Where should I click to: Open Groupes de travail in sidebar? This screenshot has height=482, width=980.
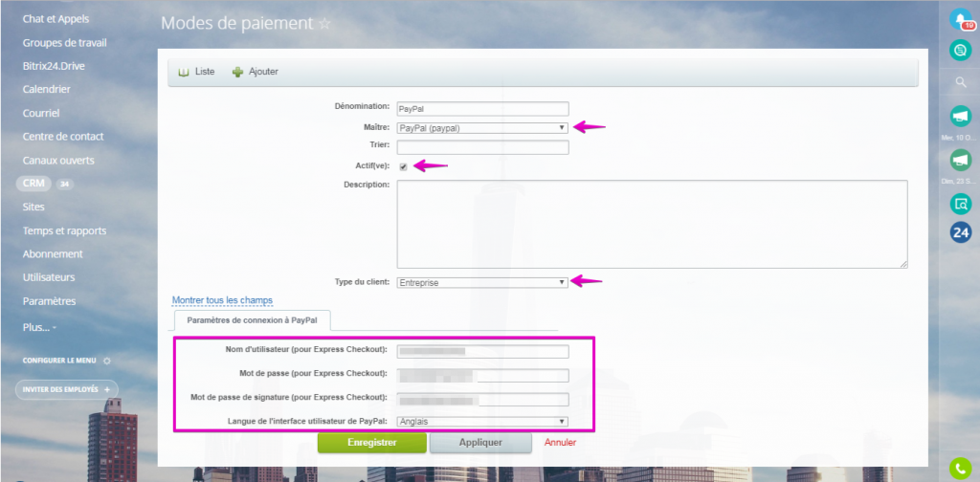pyautogui.click(x=64, y=42)
